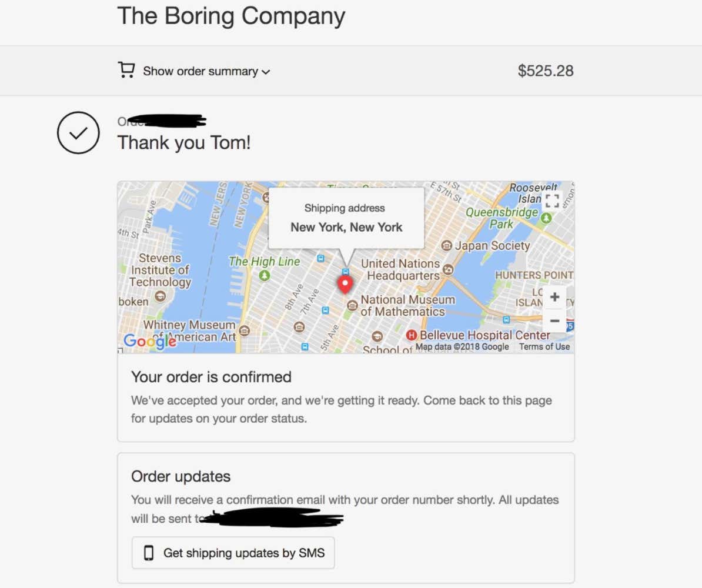Click the red shipping location pin

(x=345, y=285)
